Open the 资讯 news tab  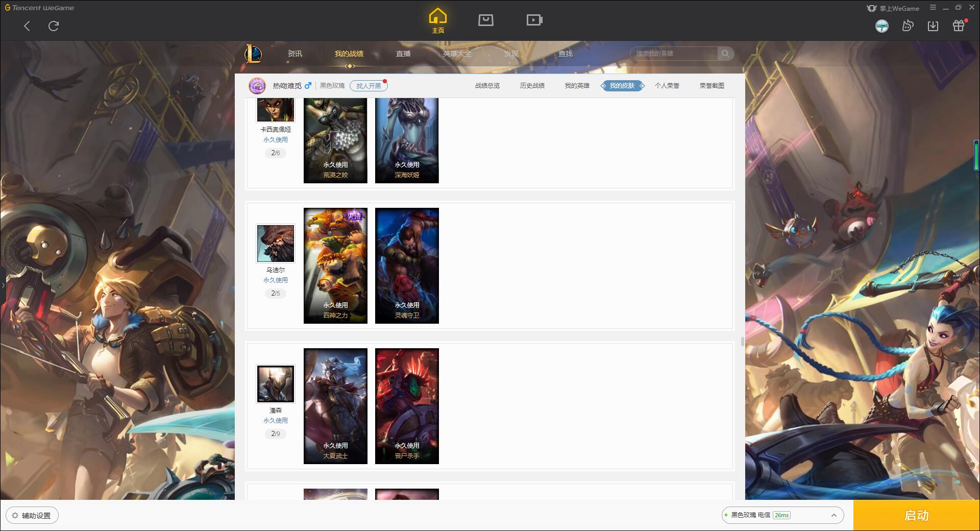click(x=295, y=54)
